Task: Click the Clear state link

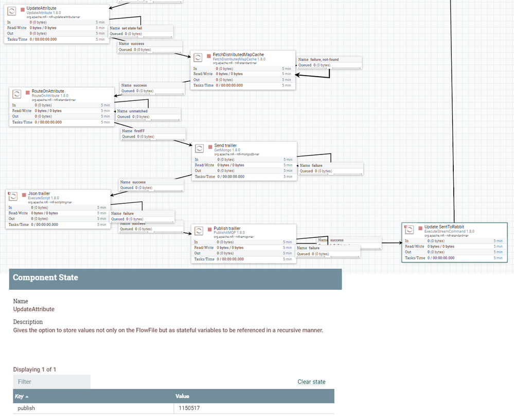Action: (x=311, y=382)
